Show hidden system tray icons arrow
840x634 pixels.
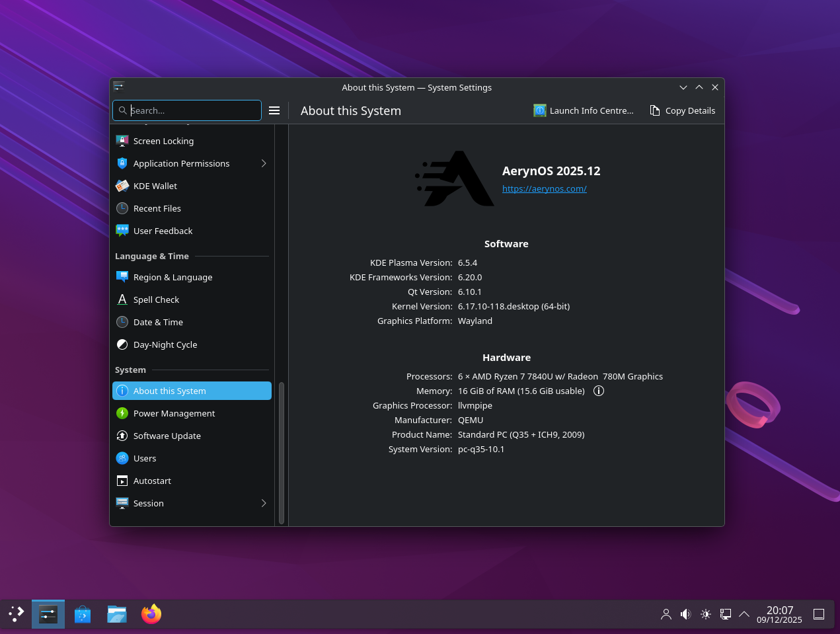coord(744,614)
